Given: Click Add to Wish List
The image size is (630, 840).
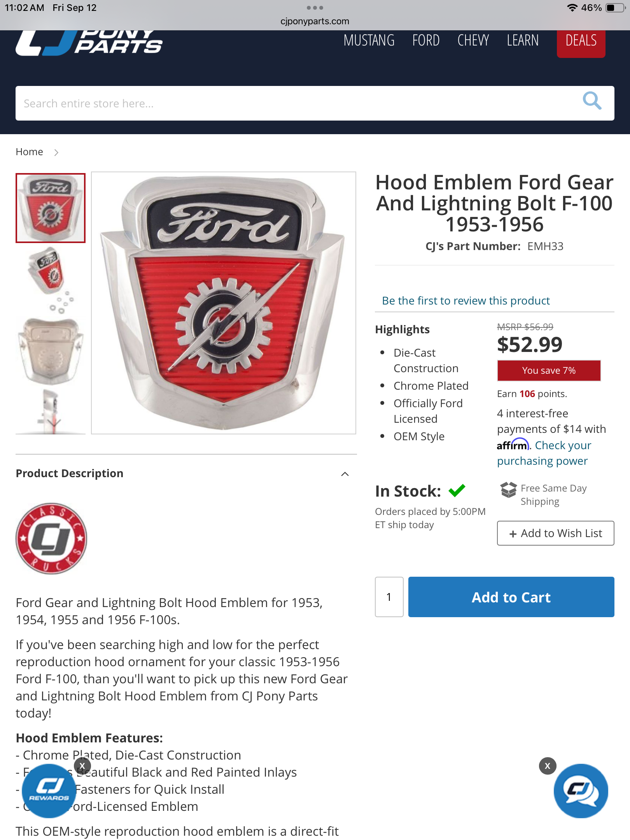Looking at the screenshot, I should (555, 533).
